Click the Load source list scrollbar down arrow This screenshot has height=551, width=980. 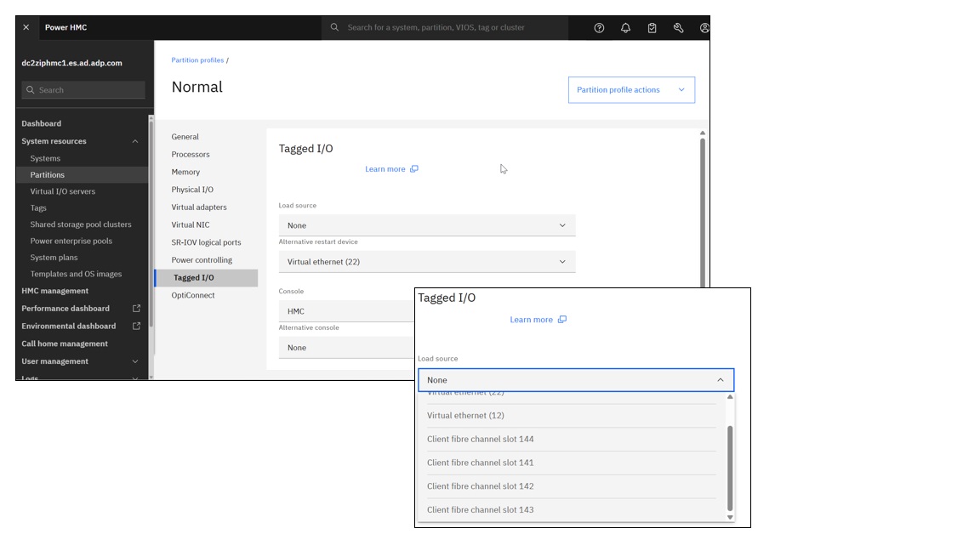(x=729, y=517)
